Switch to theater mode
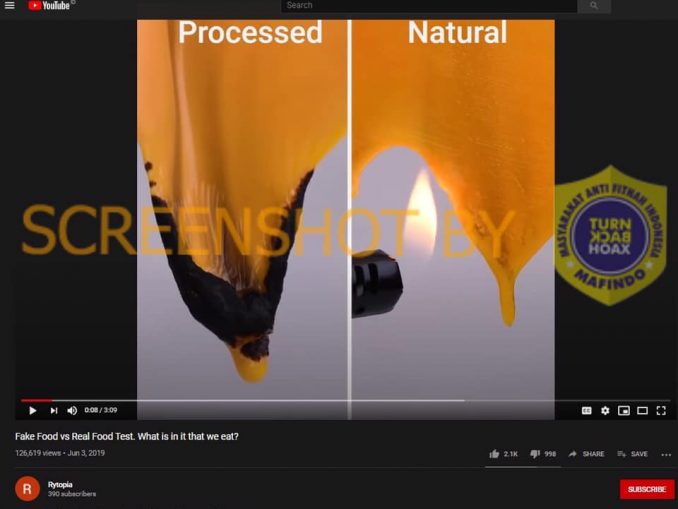The width and height of the screenshot is (678, 509). coord(642,410)
